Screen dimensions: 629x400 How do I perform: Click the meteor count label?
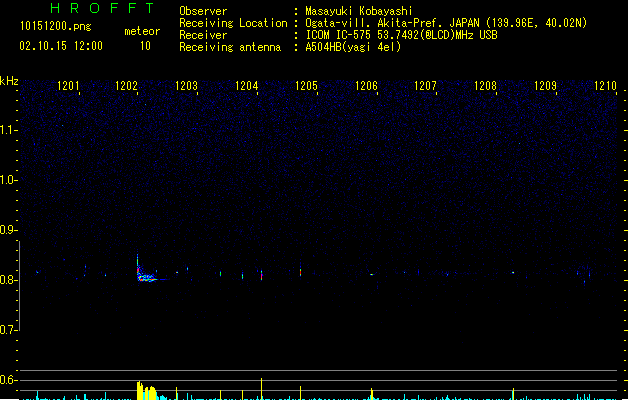pos(142,31)
